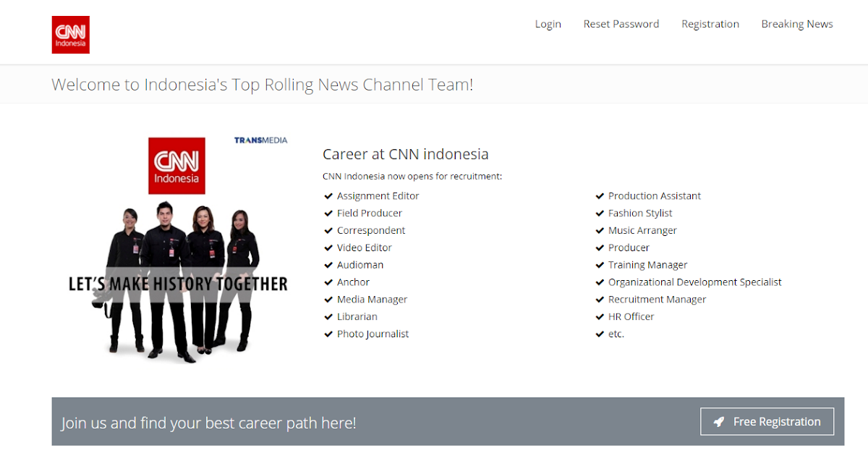
Task: Click the checkmark beside Audioman
Action: point(328,265)
